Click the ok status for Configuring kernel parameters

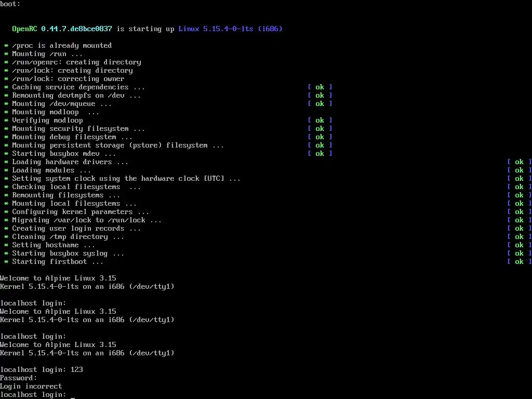click(x=520, y=212)
